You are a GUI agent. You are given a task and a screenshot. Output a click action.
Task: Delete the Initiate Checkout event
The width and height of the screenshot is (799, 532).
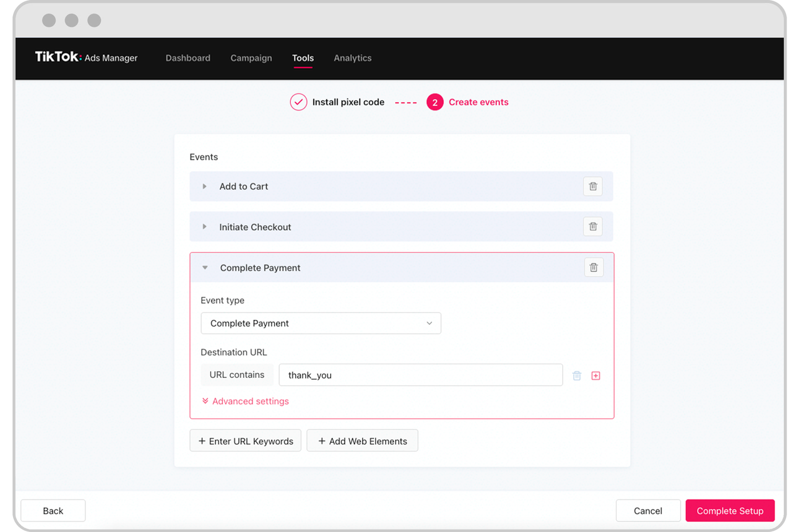pyautogui.click(x=592, y=227)
